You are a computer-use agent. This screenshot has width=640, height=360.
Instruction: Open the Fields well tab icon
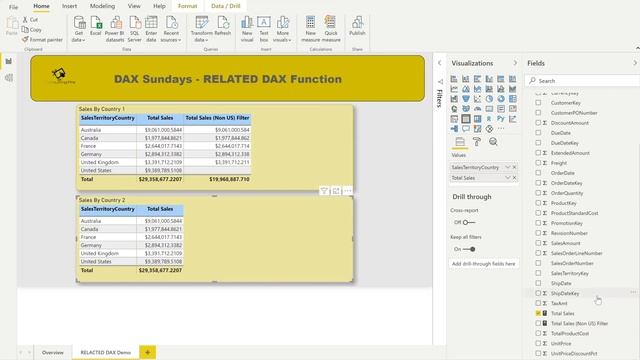pos(460,142)
